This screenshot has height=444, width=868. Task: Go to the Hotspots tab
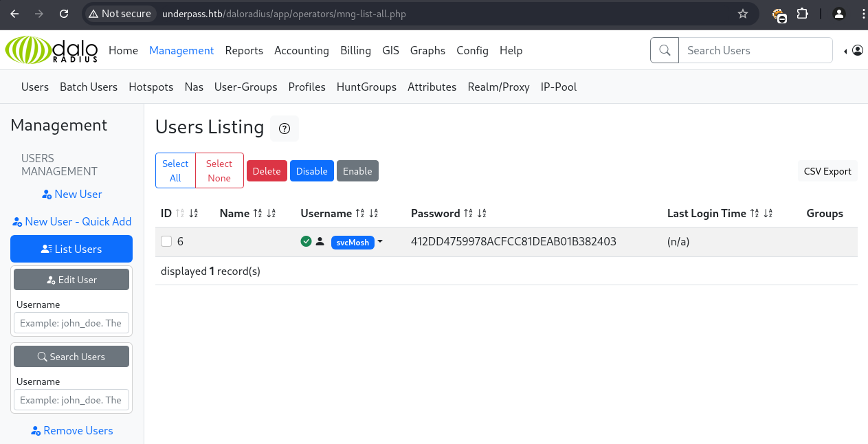[x=151, y=87]
